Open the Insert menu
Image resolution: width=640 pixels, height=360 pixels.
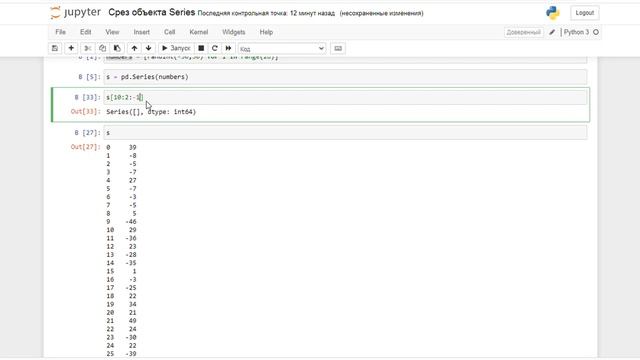point(142,32)
